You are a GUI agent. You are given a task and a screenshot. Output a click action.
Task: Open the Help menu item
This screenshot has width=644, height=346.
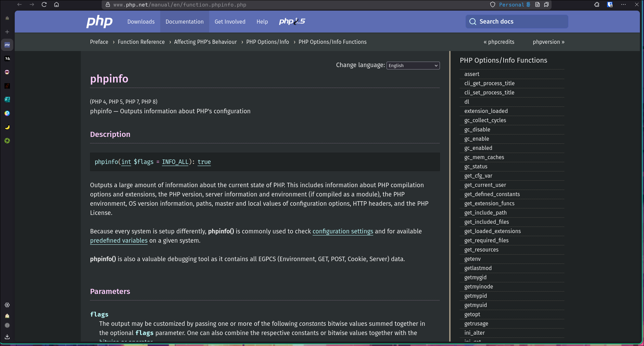pos(262,22)
